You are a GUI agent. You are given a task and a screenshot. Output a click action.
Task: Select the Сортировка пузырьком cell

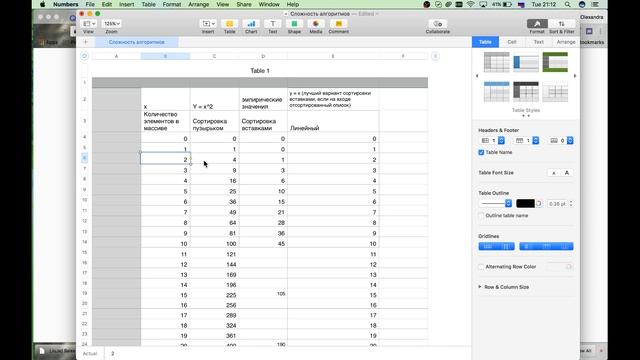point(214,121)
